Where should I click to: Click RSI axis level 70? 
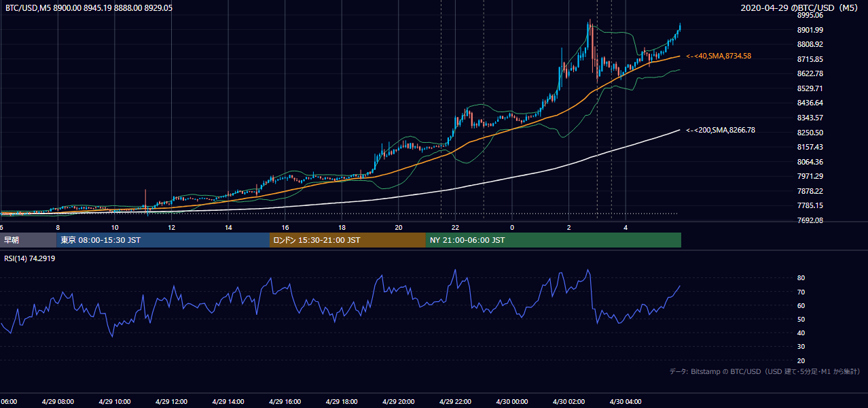(801, 292)
